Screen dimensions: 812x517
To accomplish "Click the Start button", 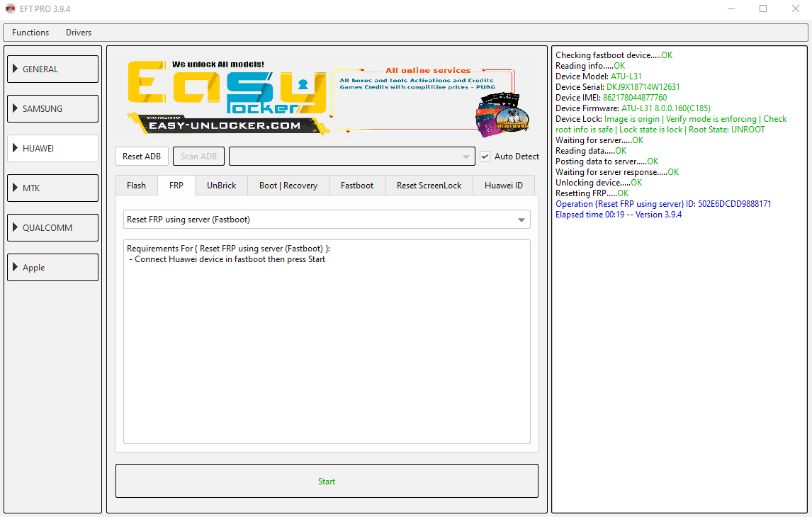I will [x=327, y=482].
